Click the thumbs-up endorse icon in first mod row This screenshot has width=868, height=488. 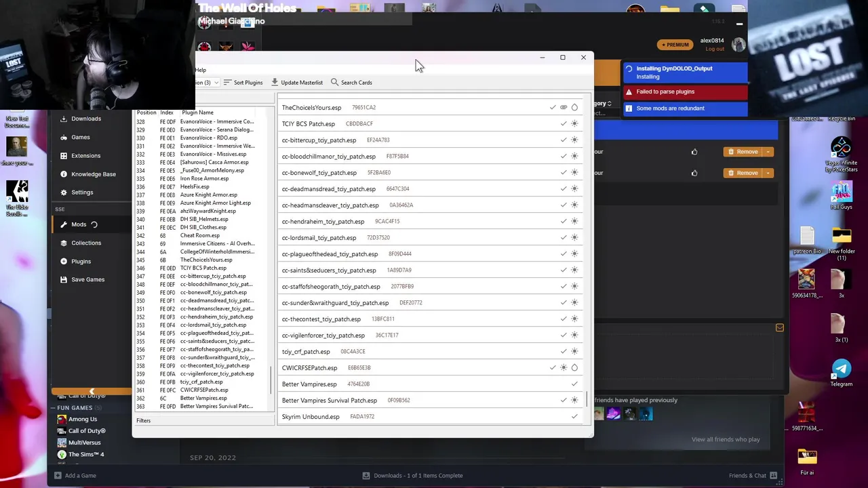pos(694,152)
